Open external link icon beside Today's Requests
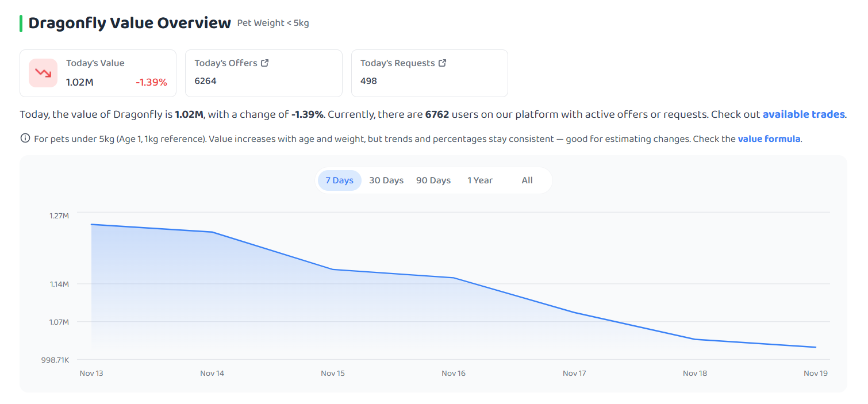The width and height of the screenshot is (868, 404). point(442,63)
